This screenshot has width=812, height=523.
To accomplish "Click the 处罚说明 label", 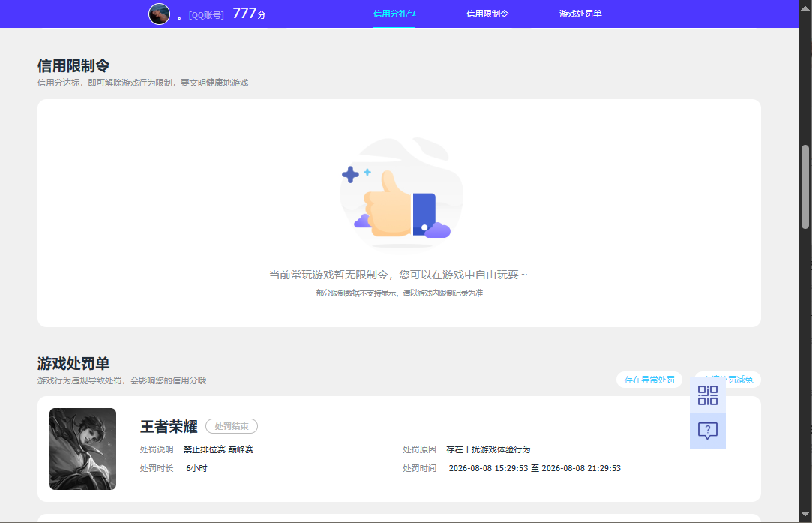I will 157,449.
